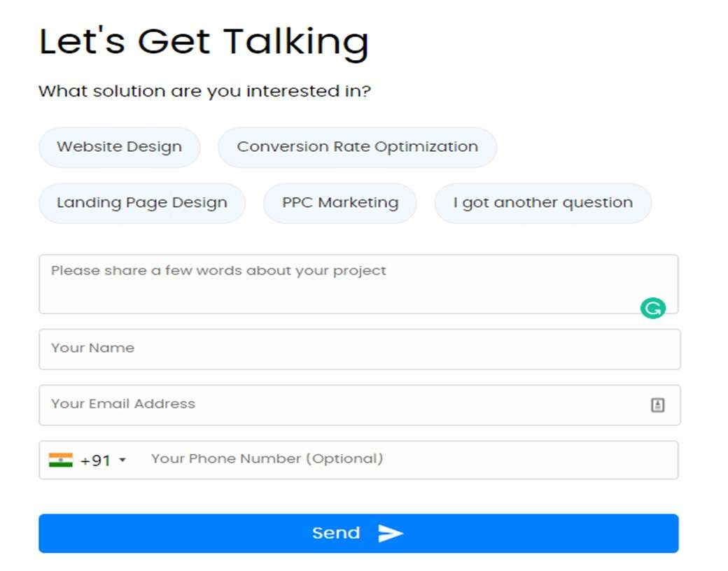
Task: Click the Your Email Address field
Action: (x=360, y=405)
